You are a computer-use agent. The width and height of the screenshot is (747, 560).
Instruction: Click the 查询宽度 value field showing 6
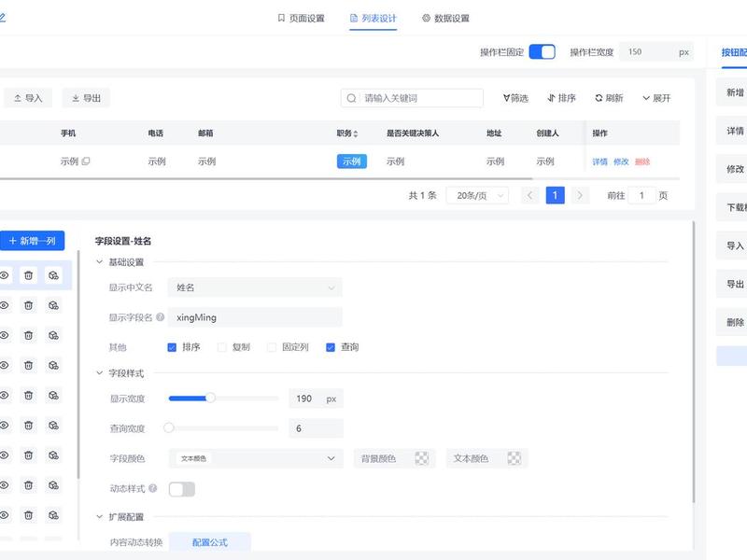coord(316,428)
